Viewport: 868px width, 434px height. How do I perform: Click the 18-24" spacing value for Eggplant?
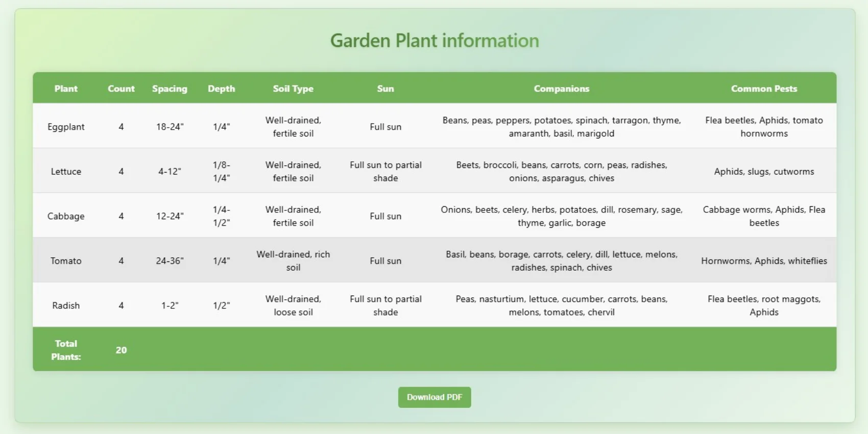coord(170,127)
